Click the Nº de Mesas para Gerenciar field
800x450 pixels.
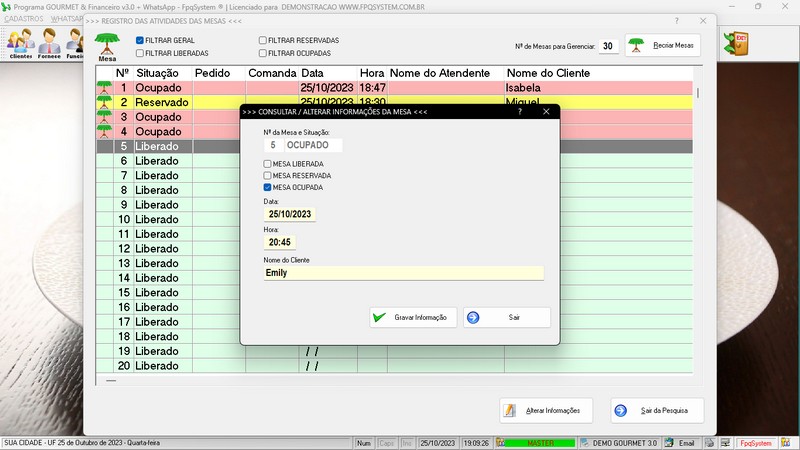(x=608, y=46)
